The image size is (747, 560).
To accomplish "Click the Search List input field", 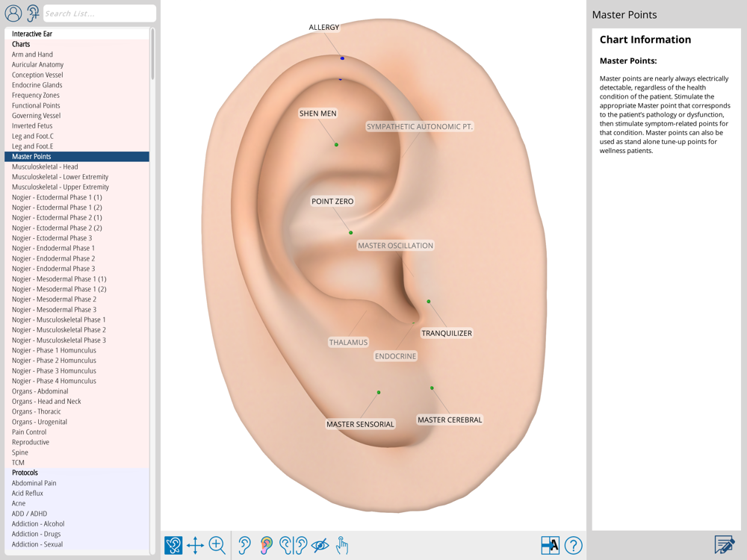I will point(99,13).
